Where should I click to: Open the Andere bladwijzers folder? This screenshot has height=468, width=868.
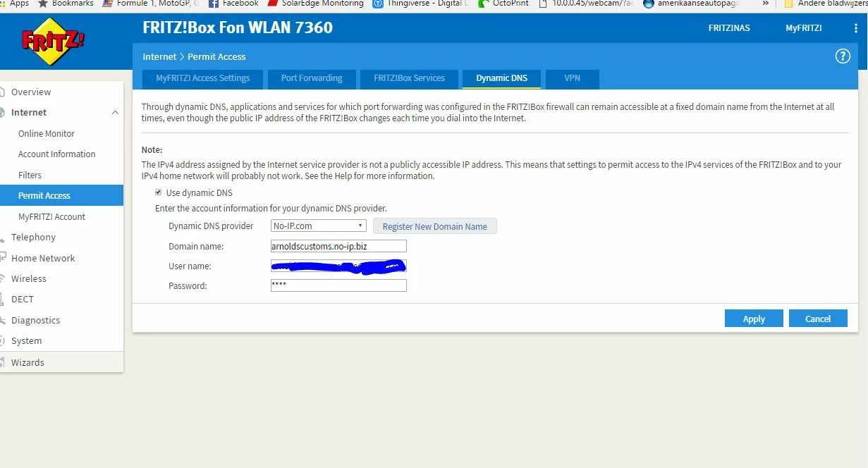pyautogui.click(x=826, y=4)
